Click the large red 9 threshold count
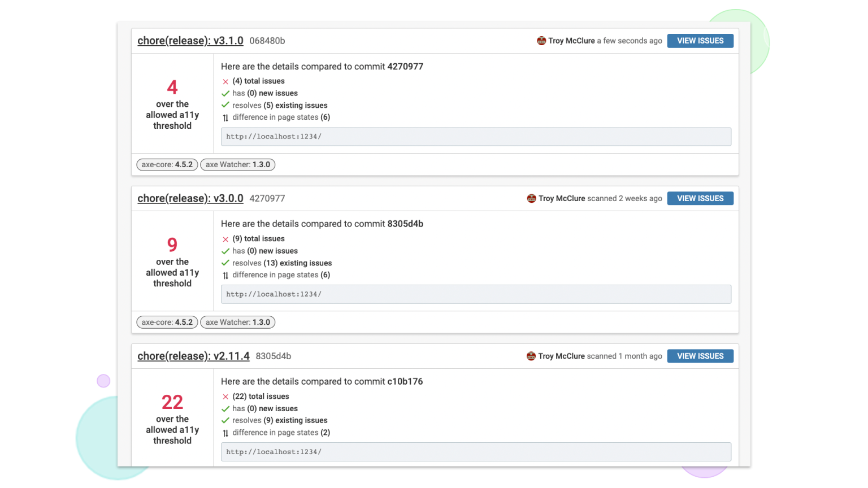868x488 pixels. click(x=172, y=245)
